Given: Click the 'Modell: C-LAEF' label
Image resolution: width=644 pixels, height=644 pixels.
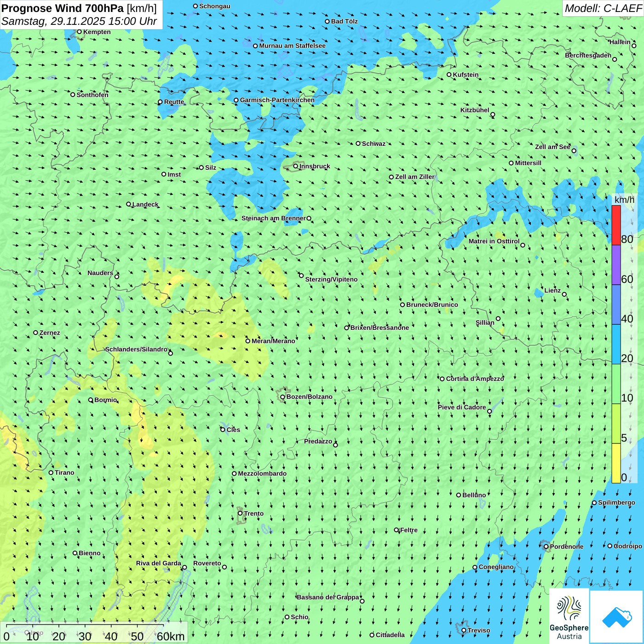Looking at the screenshot, I should [603, 8].
